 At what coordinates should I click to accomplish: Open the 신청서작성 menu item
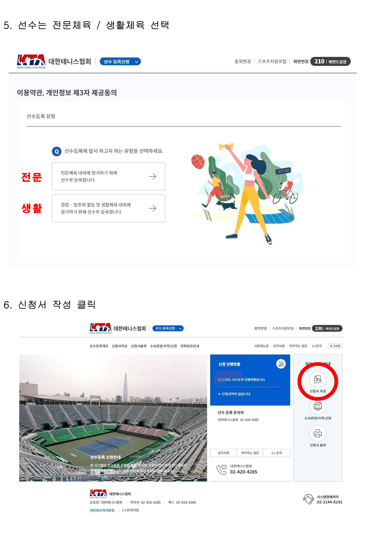click(119, 346)
